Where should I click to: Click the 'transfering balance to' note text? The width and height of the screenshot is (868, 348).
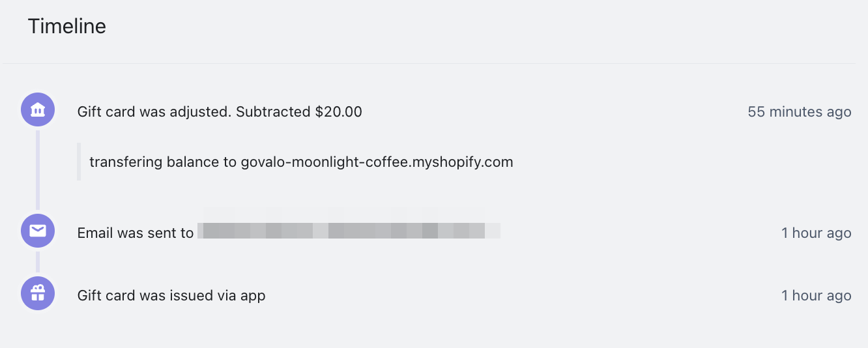[163, 162]
